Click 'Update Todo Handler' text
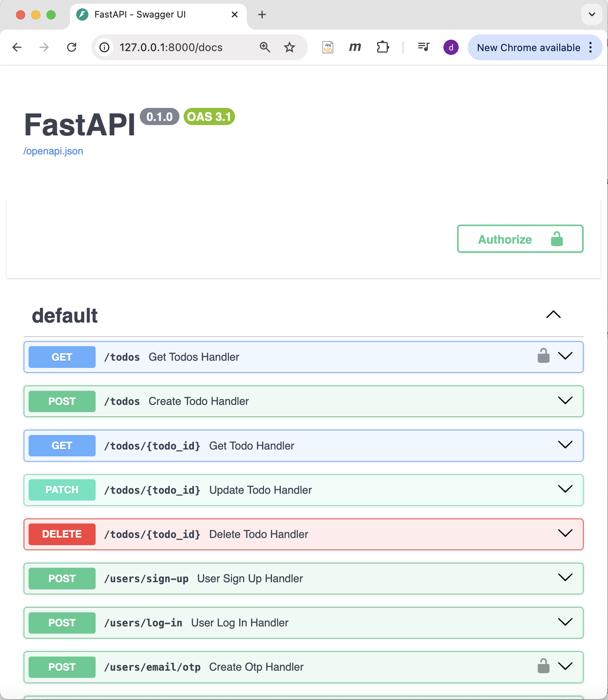 261,490
